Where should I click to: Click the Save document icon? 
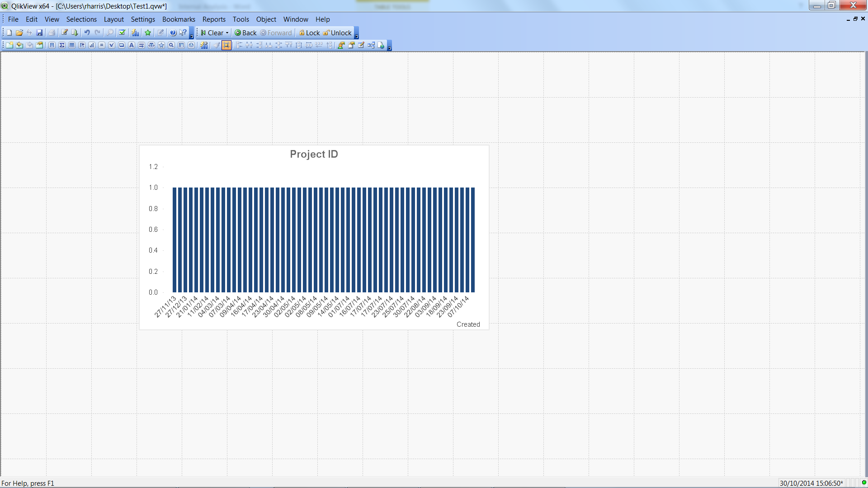pos(39,33)
